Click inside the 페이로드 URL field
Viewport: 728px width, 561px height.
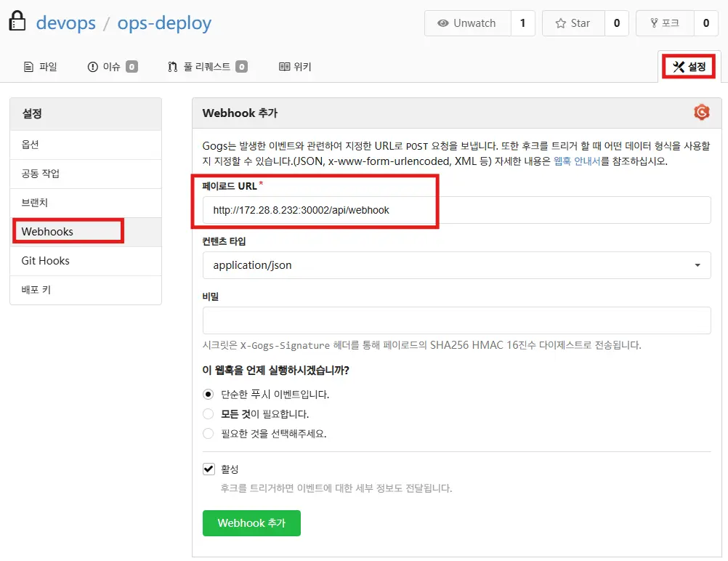point(456,210)
